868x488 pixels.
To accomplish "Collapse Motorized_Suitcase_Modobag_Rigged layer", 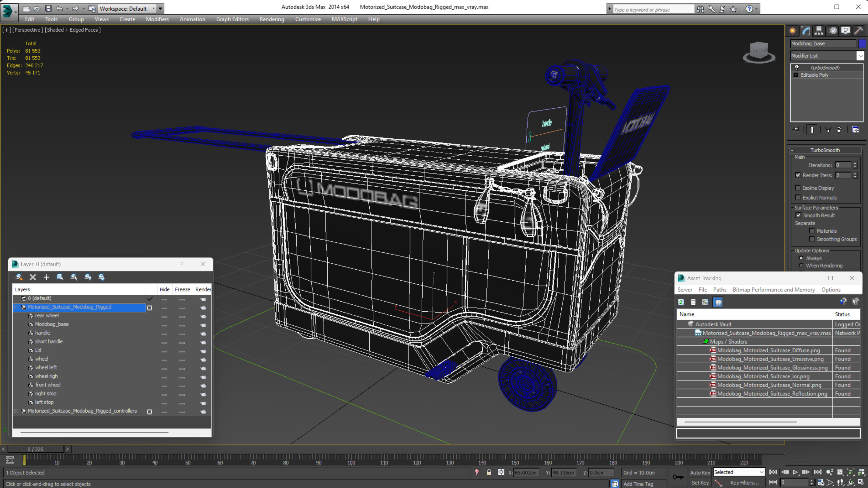I will [16, 307].
